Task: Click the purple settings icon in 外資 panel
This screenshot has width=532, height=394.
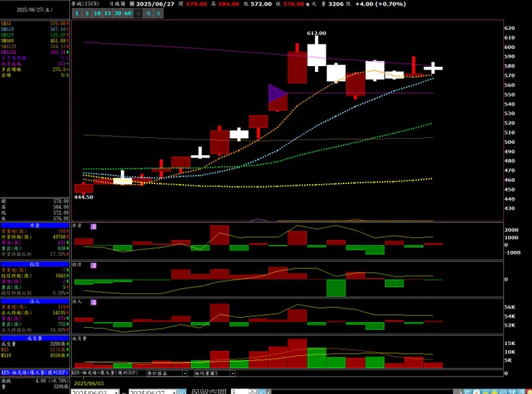Action: pyautogui.click(x=93, y=226)
